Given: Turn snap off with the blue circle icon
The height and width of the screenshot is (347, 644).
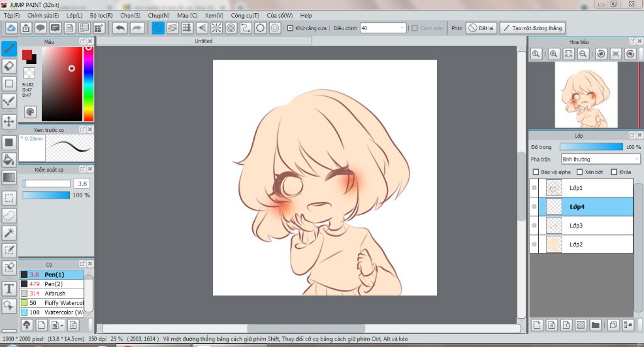Looking at the screenshot, I should (x=158, y=28).
